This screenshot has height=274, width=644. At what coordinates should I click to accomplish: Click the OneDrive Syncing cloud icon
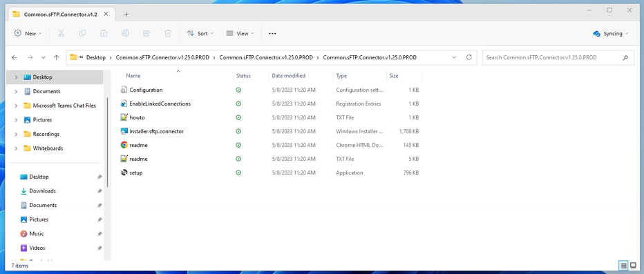tap(597, 34)
